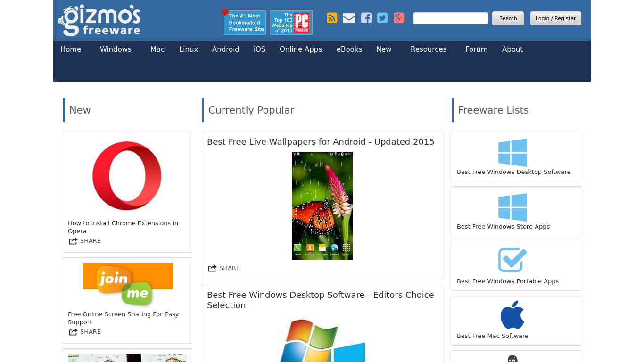Image resolution: width=644 pixels, height=362 pixels.
Task: Open the Windows menu
Action: (x=116, y=49)
